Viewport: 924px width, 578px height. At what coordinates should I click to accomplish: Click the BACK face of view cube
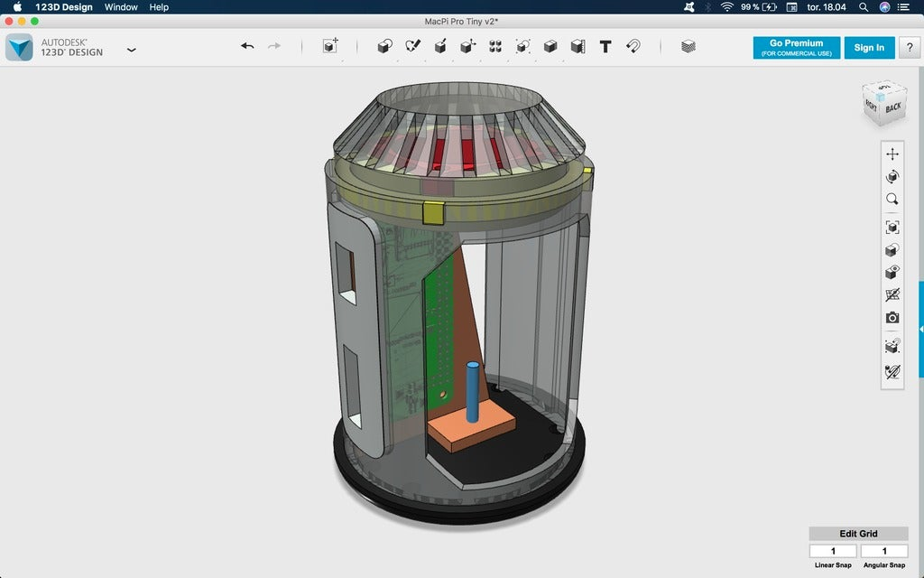tap(893, 107)
